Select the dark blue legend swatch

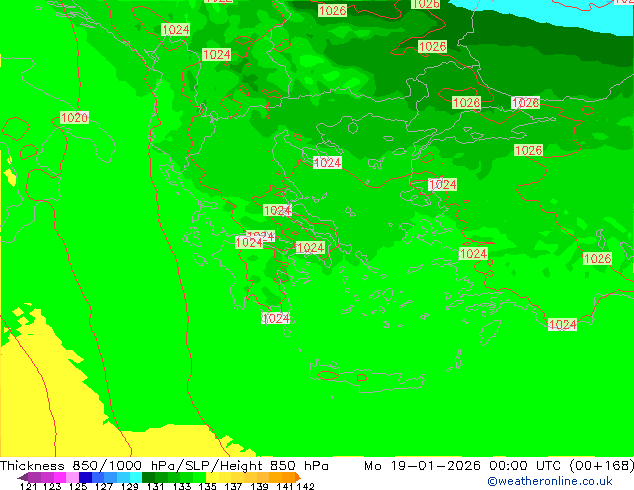pos(84,477)
